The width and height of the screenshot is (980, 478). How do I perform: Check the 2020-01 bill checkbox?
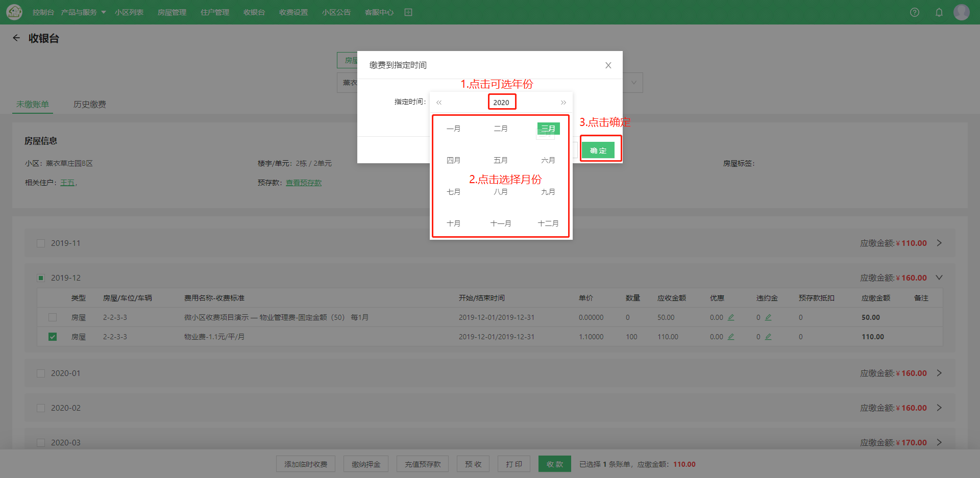tap(41, 373)
